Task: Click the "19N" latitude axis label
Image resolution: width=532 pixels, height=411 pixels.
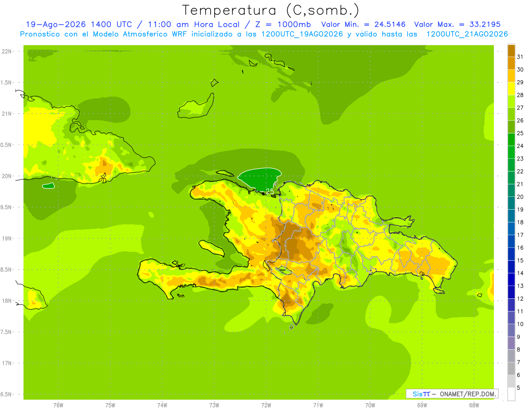Action: pyautogui.click(x=7, y=239)
